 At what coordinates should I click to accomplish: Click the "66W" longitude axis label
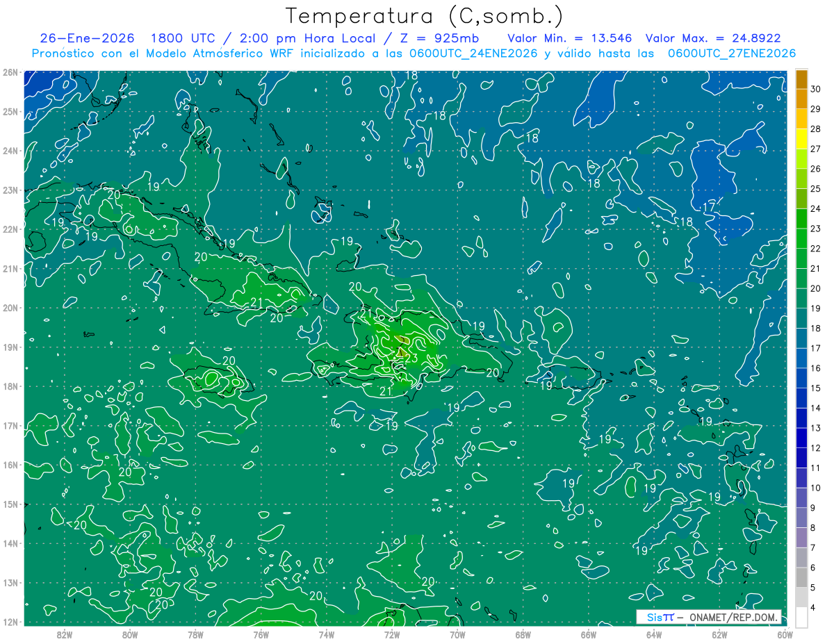(x=589, y=634)
